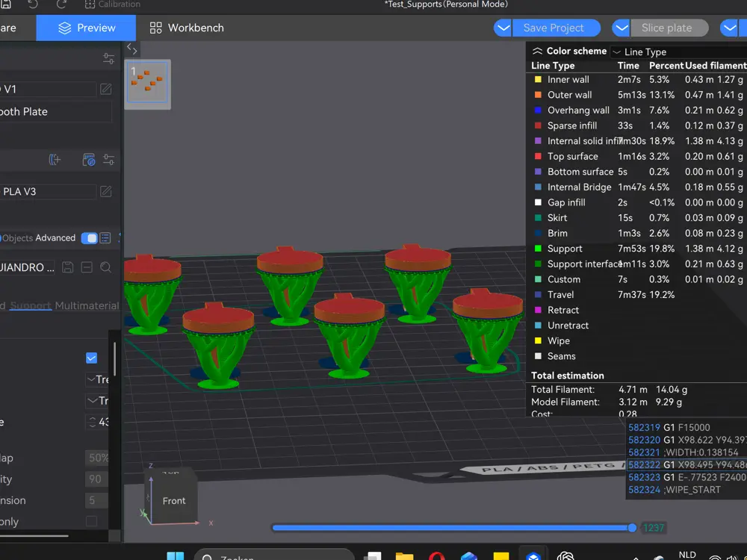This screenshot has height=560, width=747.
Task: Expand the Save Project dropdown arrow
Action: point(503,28)
